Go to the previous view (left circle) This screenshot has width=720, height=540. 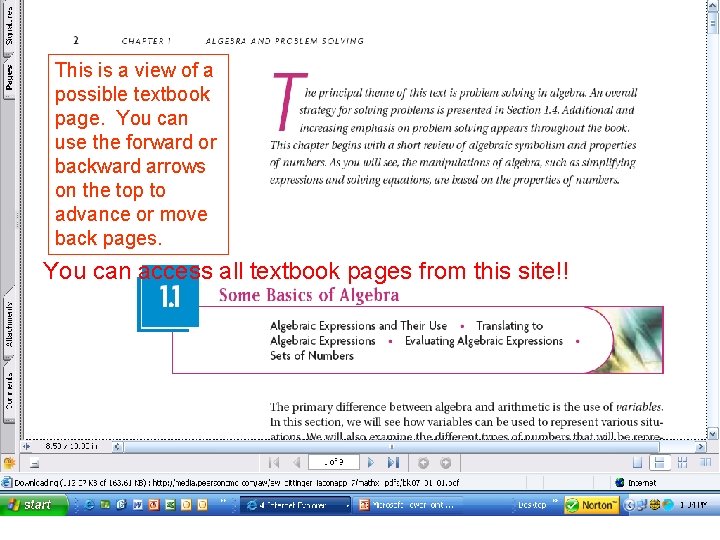[x=423, y=463]
